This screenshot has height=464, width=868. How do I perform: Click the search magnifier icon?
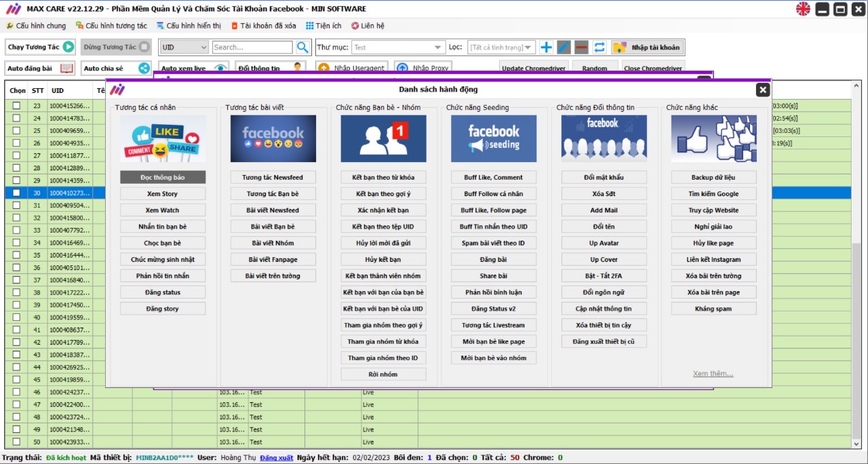302,47
